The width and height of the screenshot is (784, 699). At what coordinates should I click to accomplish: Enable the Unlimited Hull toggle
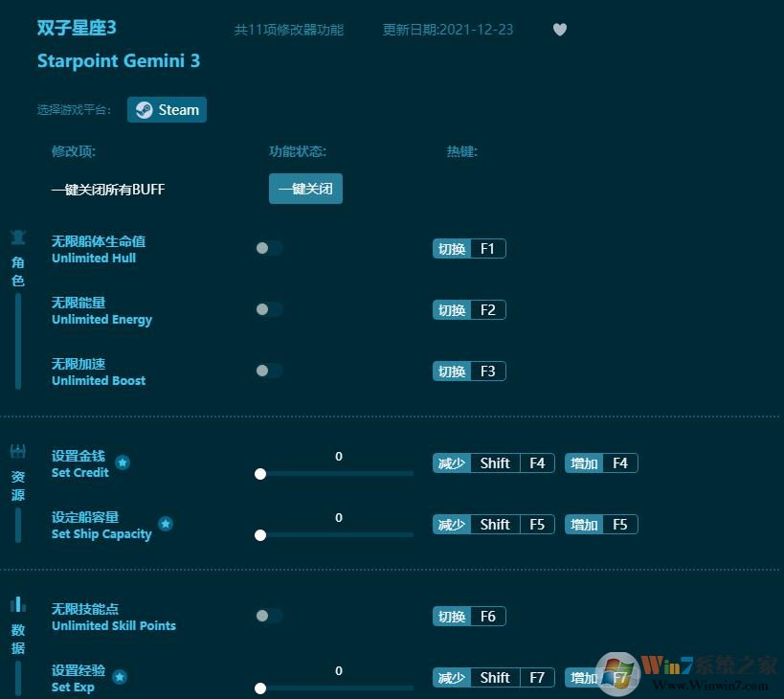(269, 248)
